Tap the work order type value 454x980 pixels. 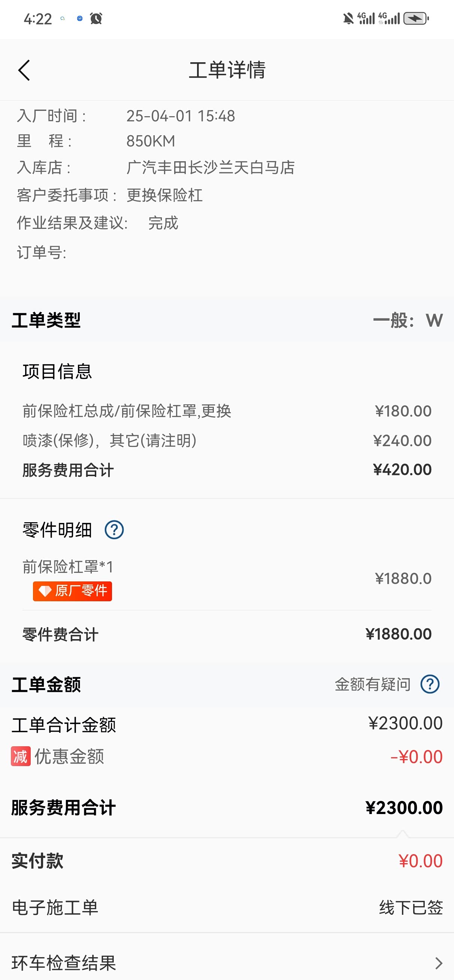click(x=408, y=320)
